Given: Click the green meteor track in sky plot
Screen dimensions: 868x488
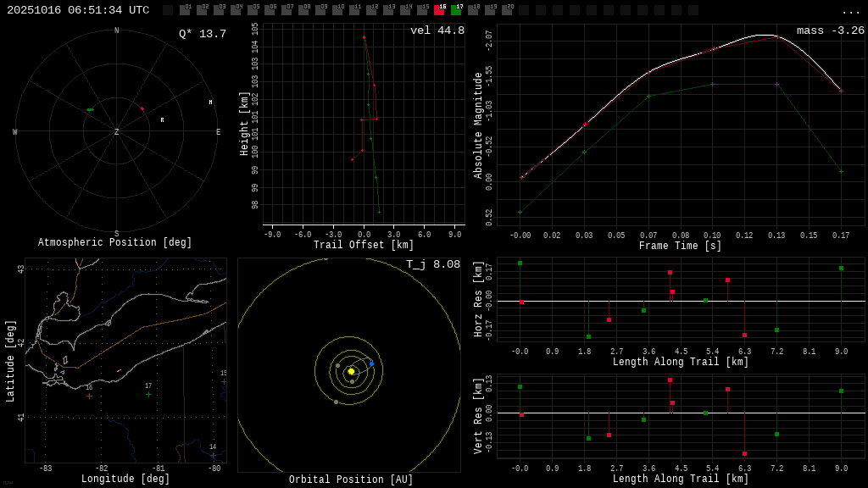Looking at the screenshot, I should [90, 109].
